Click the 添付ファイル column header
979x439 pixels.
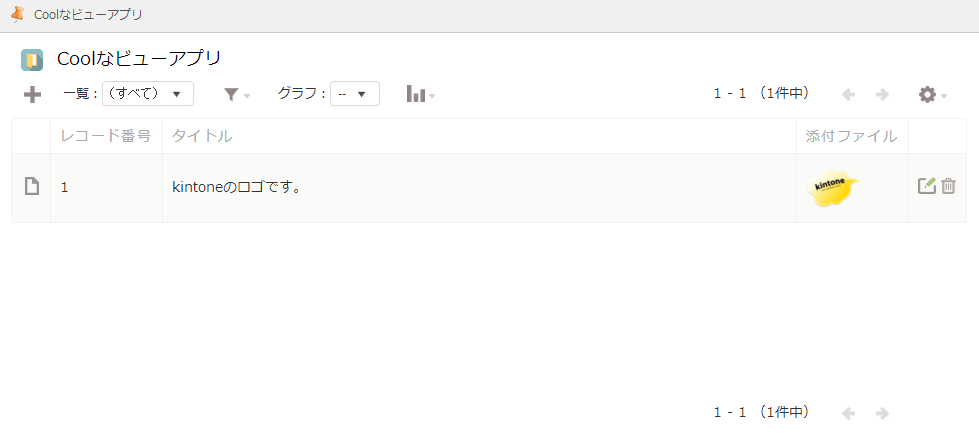pyautogui.click(x=851, y=136)
